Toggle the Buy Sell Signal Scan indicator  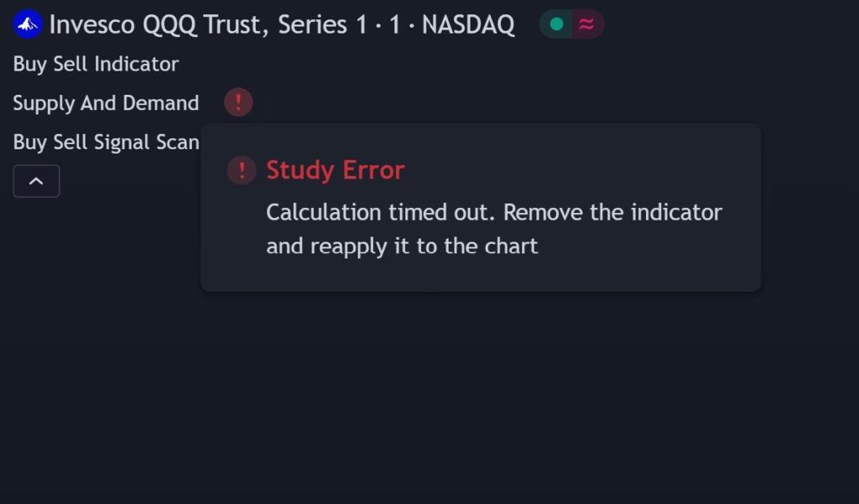(x=107, y=142)
